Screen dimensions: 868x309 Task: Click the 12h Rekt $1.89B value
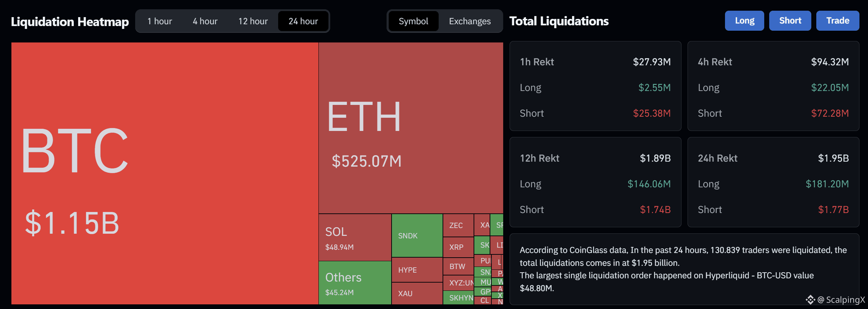655,158
